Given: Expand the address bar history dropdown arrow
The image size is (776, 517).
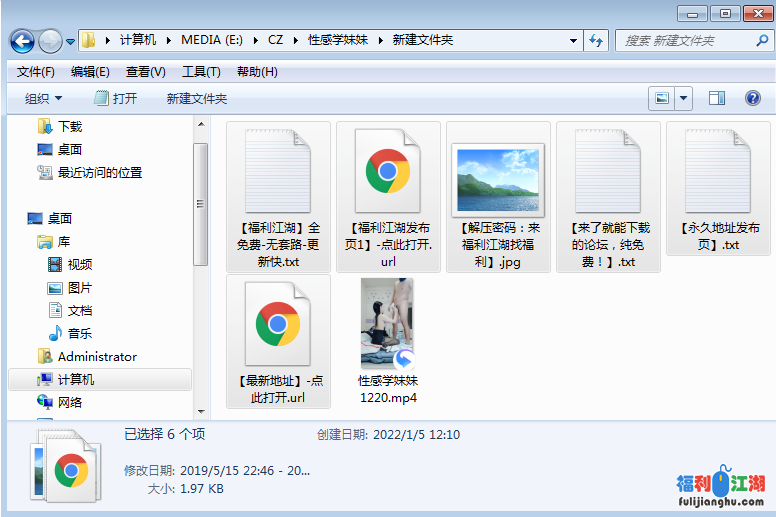Looking at the screenshot, I should click(x=573, y=41).
